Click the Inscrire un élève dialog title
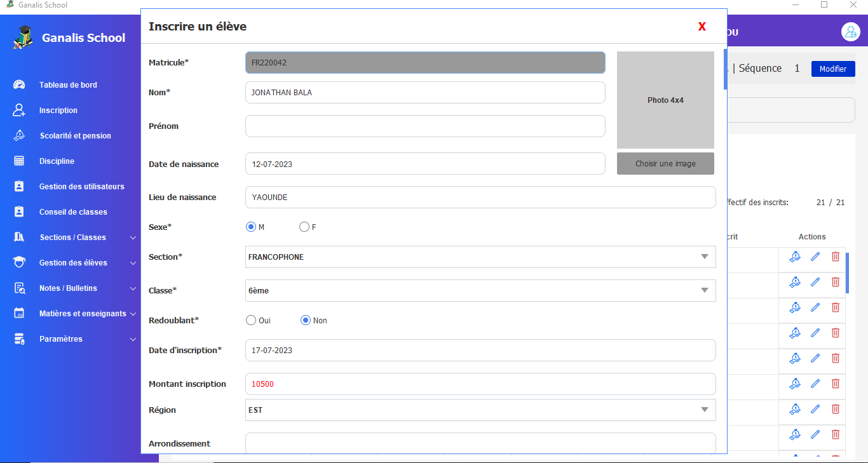The width and height of the screenshot is (868, 463). (198, 27)
